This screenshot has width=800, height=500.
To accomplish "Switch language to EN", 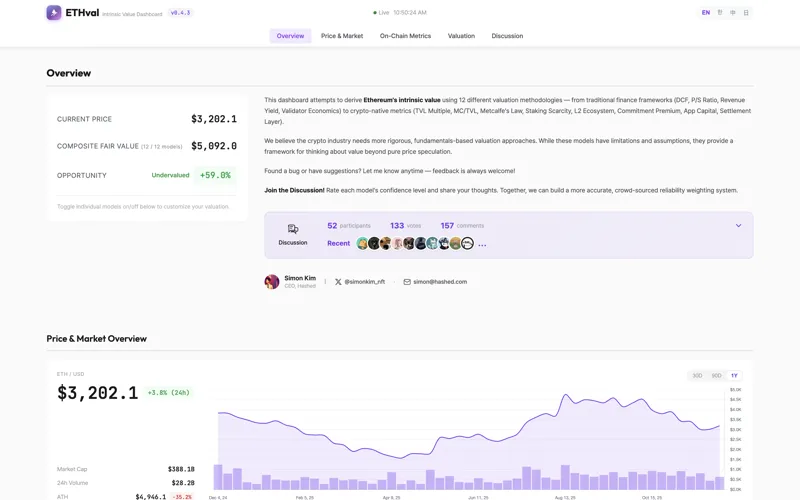I will (x=706, y=13).
